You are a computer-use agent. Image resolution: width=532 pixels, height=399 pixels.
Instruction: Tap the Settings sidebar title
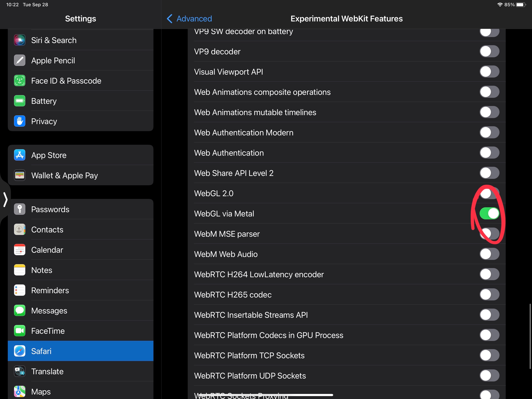click(81, 19)
